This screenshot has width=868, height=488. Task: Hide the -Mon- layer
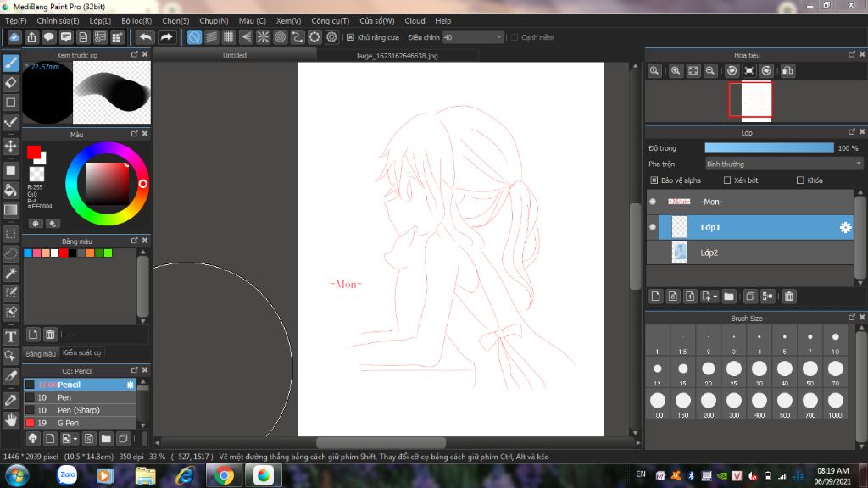tap(653, 202)
